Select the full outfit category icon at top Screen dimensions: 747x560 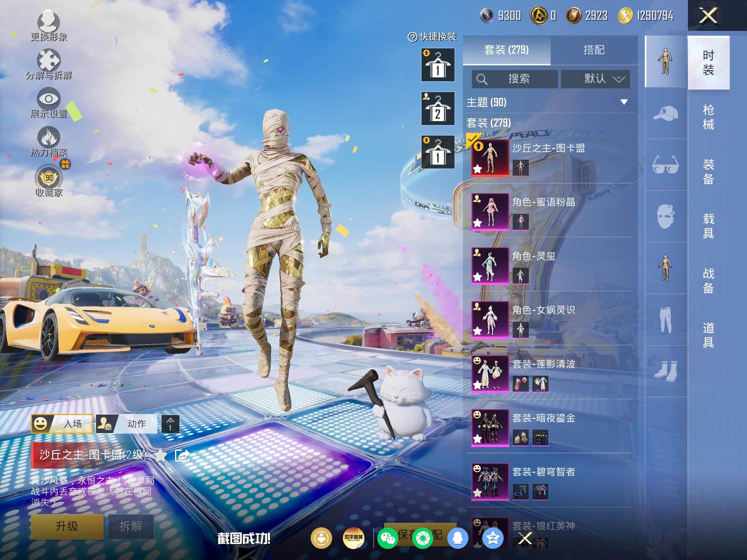[665, 61]
